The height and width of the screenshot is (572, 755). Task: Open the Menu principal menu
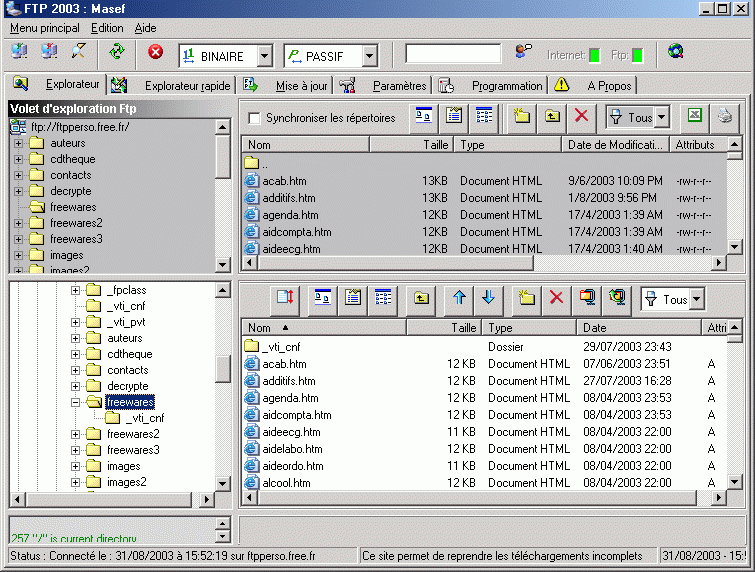pos(45,28)
